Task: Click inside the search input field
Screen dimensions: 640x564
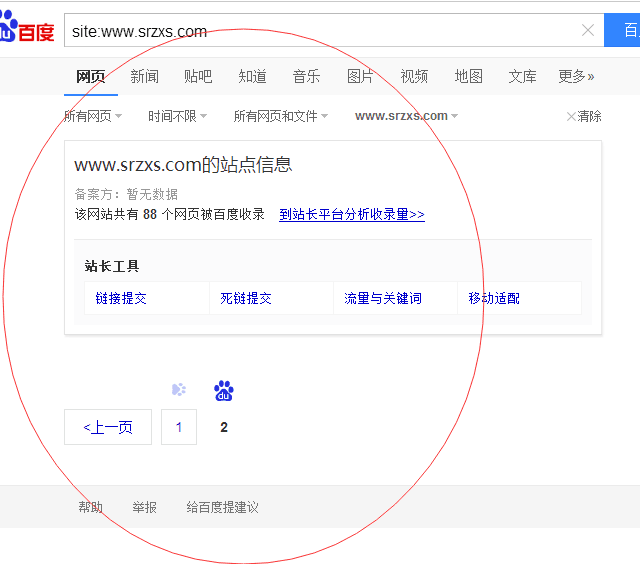Action: (x=320, y=30)
